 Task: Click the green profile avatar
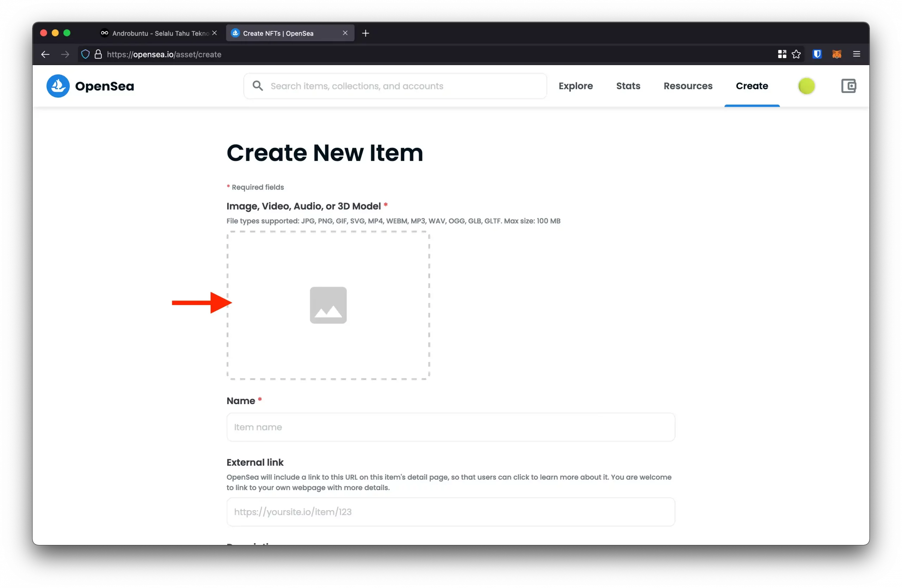806,86
